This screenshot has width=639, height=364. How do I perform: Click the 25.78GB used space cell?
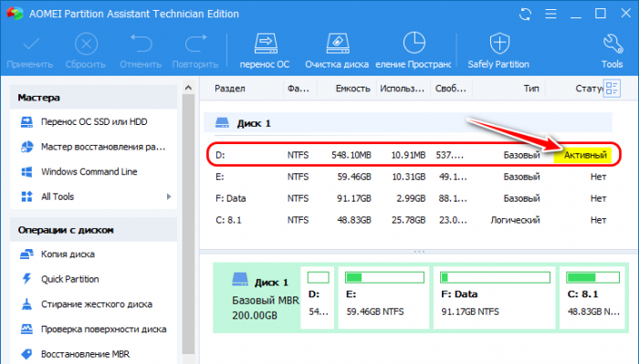click(408, 220)
